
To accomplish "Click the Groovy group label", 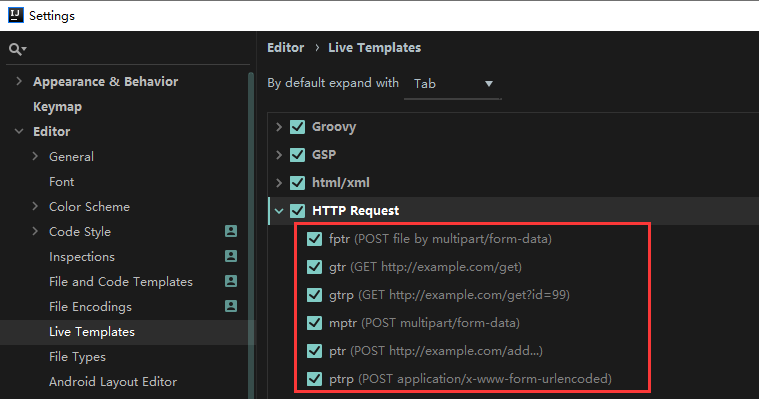I will tap(334, 127).
